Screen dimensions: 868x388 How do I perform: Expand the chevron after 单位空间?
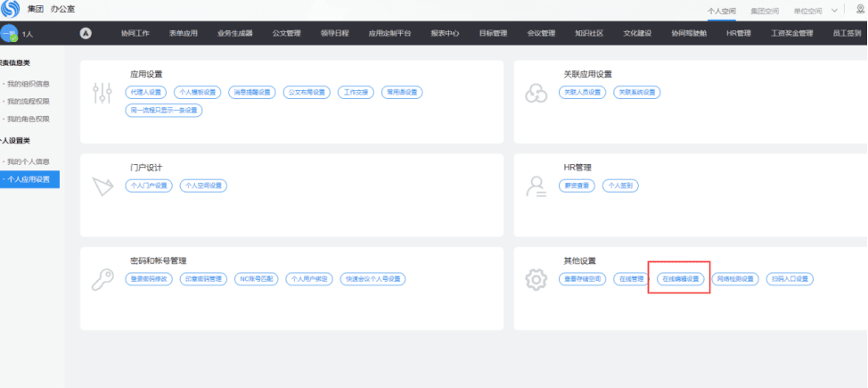pyautogui.click(x=834, y=11)
